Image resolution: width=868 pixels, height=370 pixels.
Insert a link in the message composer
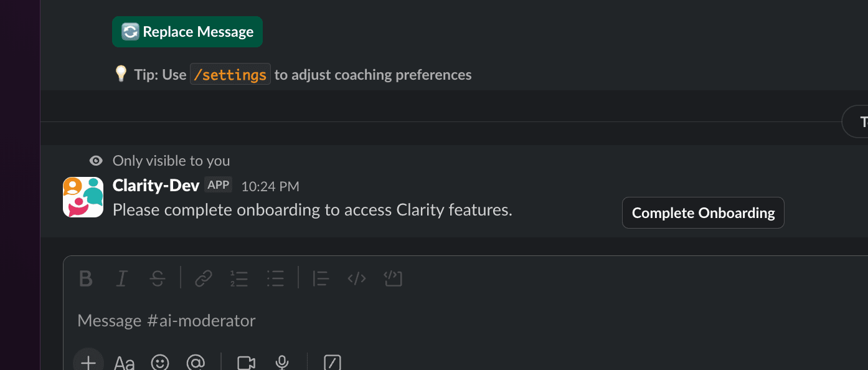click(203, 278)
